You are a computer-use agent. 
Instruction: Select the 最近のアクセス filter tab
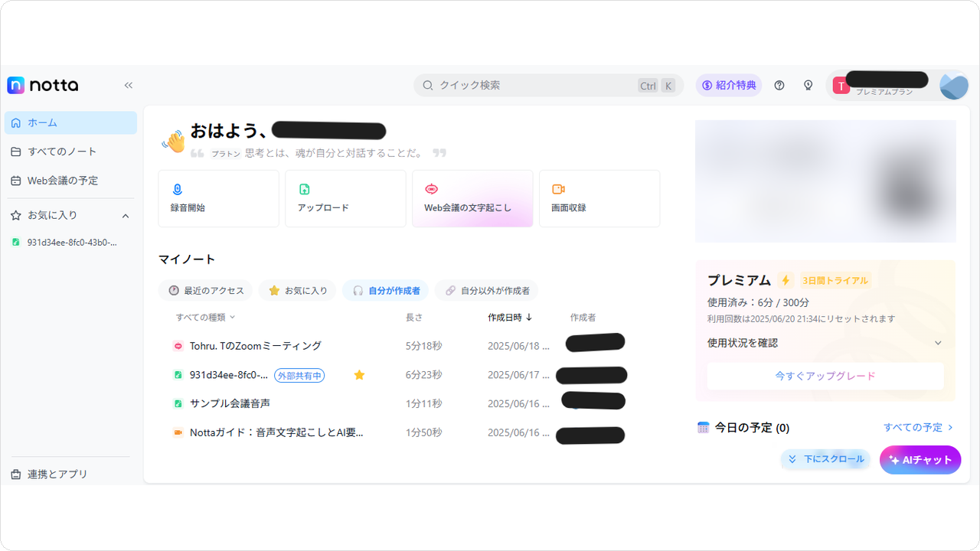click(206, 291)
